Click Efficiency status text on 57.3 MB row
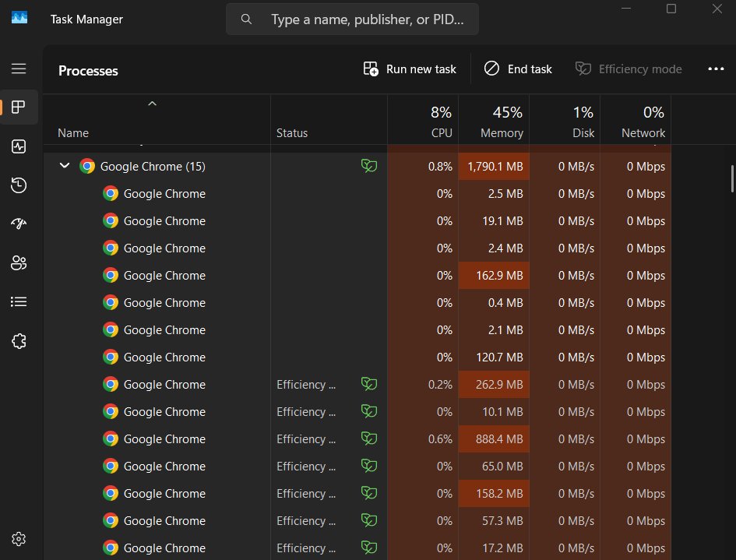The image size is (736, 560). point(306,520)
